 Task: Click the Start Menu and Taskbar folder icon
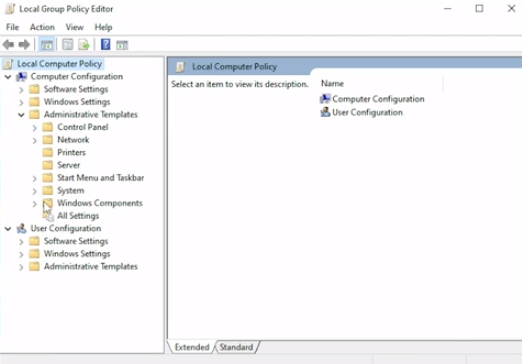pos(48,178)
